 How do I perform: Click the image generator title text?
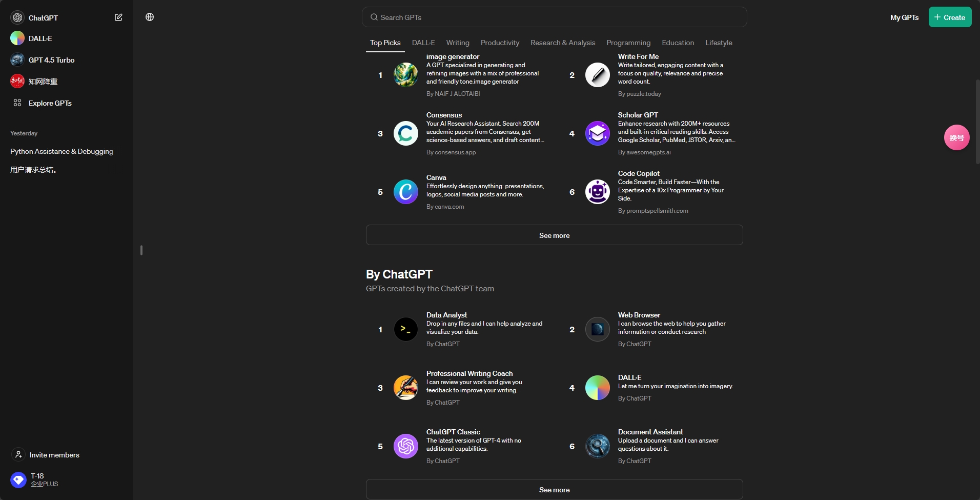click(x=453, y=56)
